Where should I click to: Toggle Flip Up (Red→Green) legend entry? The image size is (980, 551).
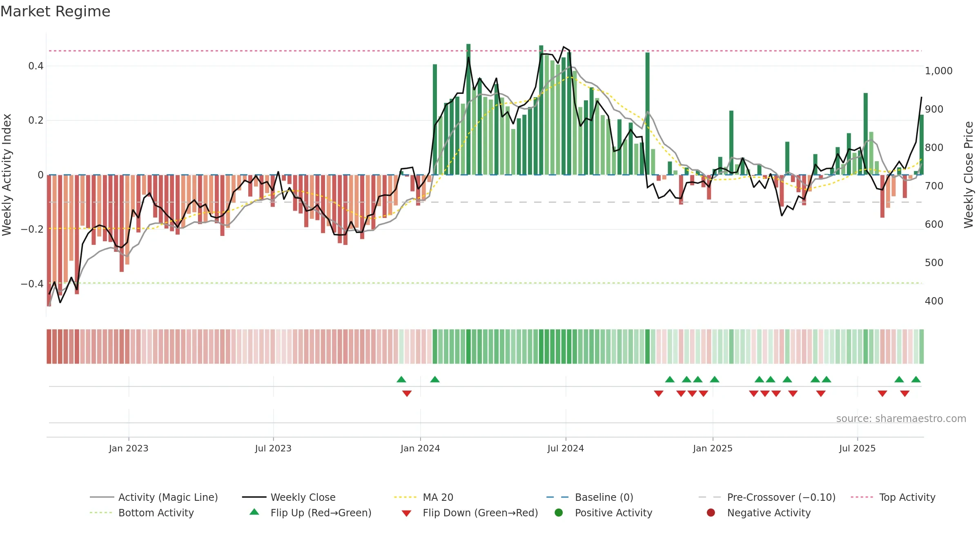(x=310, y=513)
